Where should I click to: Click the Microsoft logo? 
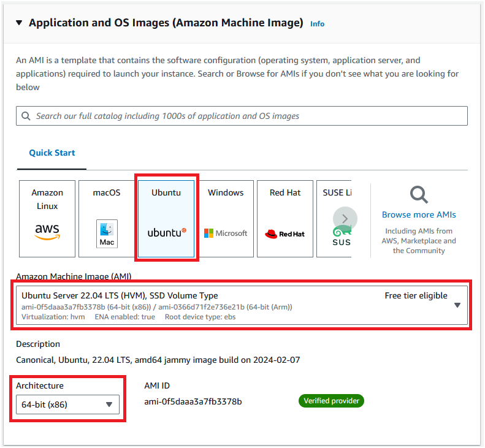[x=226, y=233]
